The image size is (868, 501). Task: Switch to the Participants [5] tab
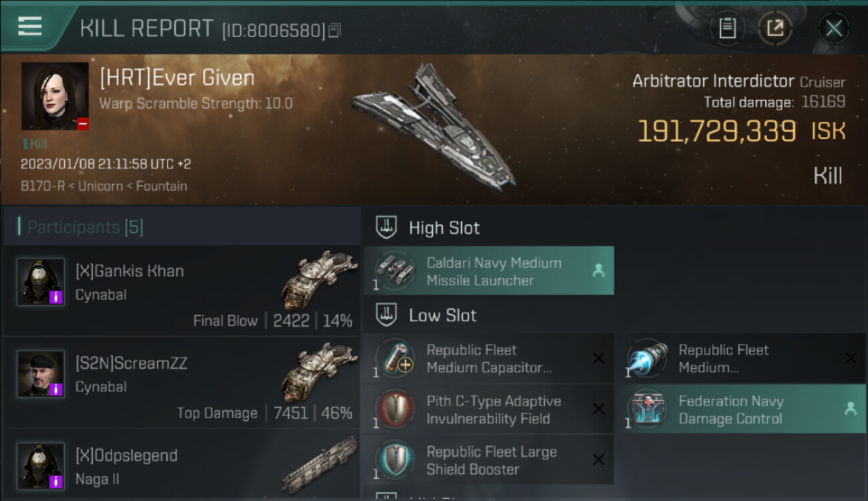tap(85, 227)
